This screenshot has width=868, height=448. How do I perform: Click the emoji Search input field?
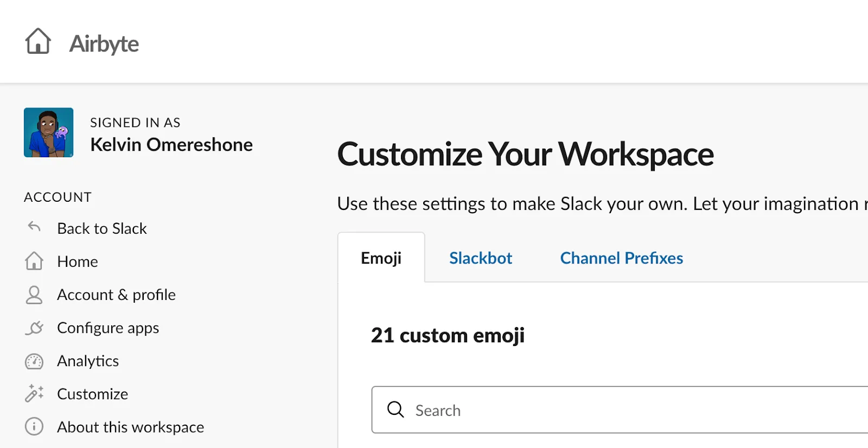click(x=620, y=409)
